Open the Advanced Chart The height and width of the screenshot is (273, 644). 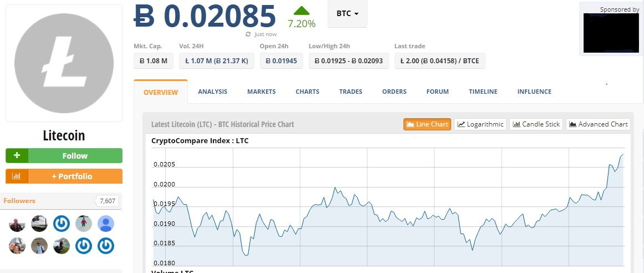[598, 124]
